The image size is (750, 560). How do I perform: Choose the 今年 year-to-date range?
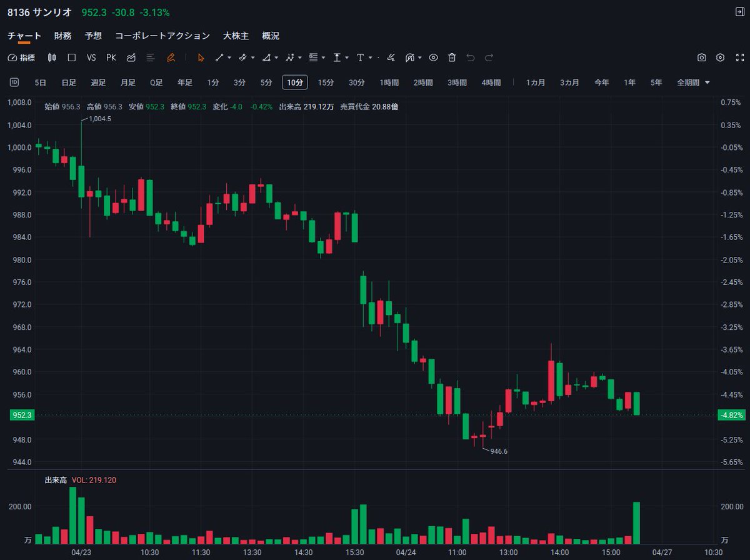(602, 82)
